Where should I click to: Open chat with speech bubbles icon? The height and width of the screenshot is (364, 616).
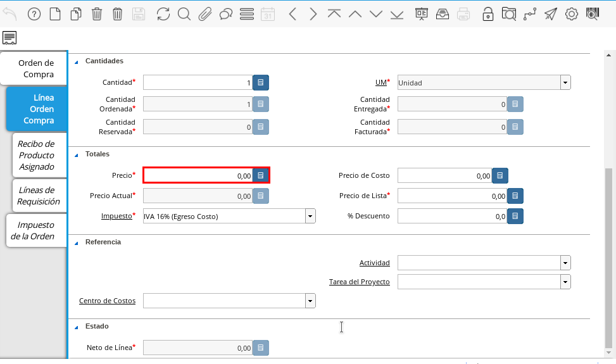(226, 15)
